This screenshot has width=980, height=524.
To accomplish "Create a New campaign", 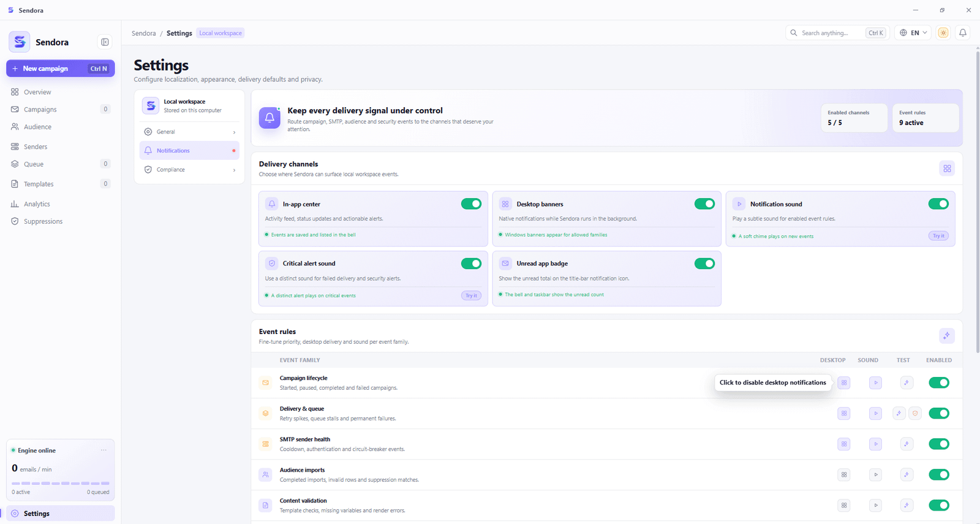I will (x=60, y=69).
